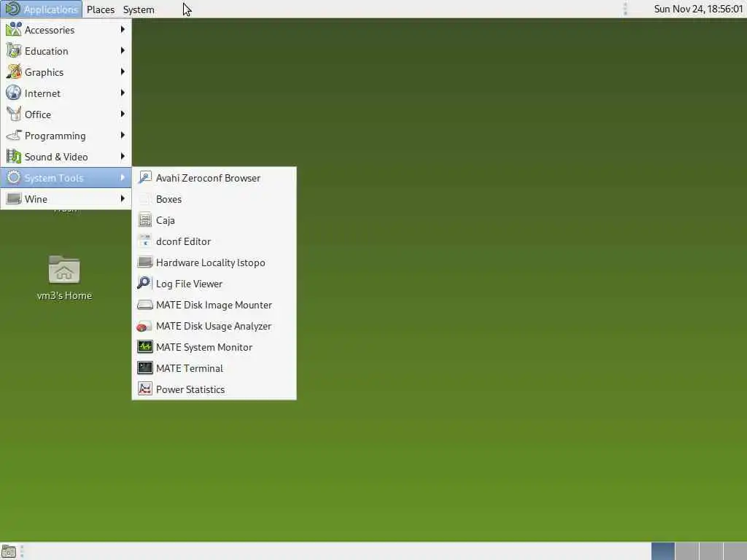
Task: Click the Avahi Zeroconf Browser icon
Action: [145, 178]
